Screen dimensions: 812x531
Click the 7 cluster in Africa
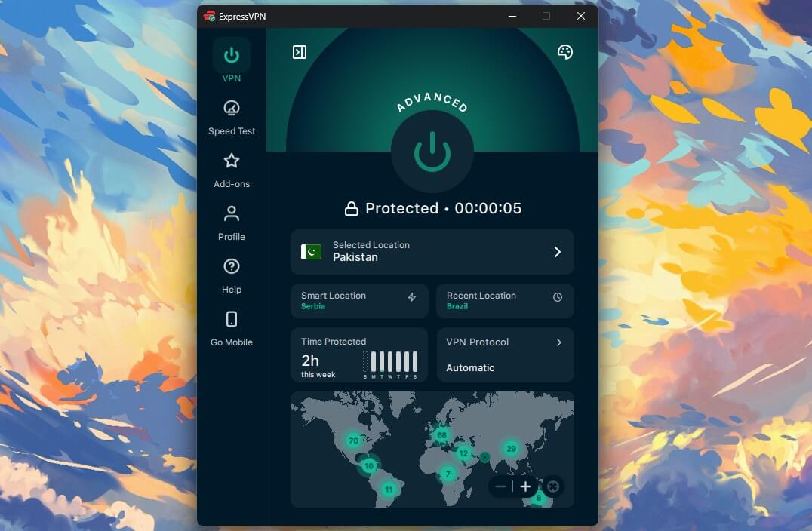(448, 473)
